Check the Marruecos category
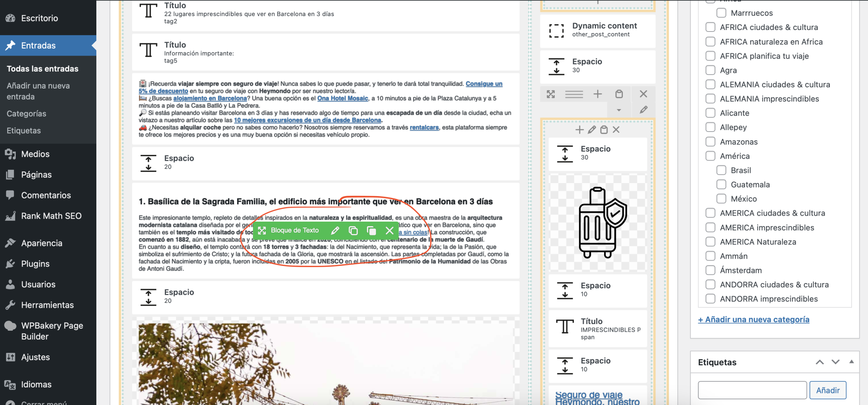 [x=721, y=13]
